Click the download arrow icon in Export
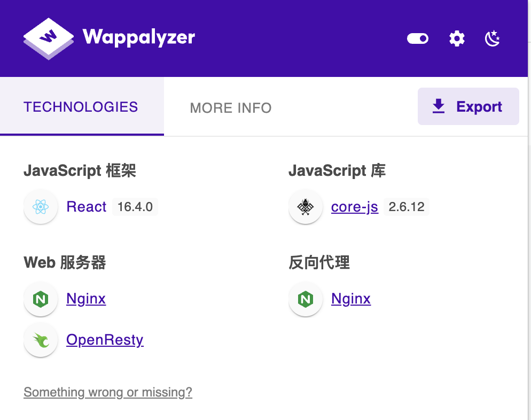This screenshot has width=531, height=420. (439, 106)
